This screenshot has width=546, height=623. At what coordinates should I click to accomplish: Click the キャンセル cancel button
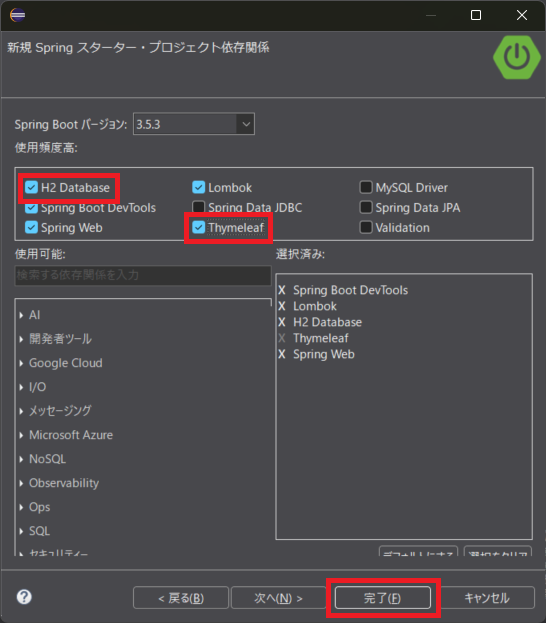pos(487,598)
